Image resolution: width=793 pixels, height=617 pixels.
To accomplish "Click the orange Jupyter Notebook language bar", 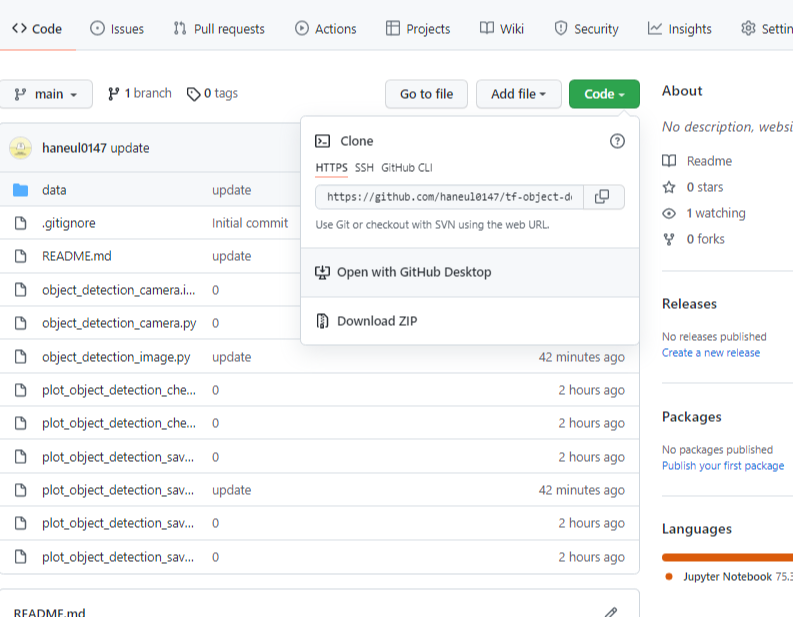I will (x=727, y=557).
